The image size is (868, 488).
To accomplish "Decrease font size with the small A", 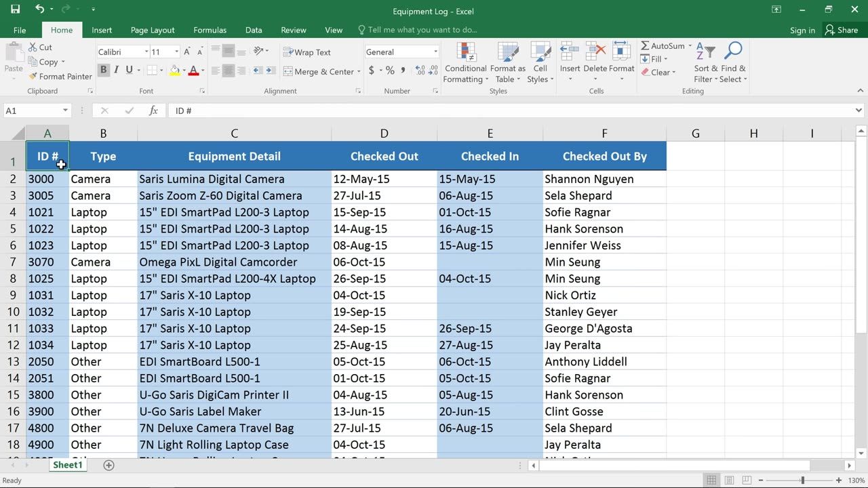I will click(200, 52).
